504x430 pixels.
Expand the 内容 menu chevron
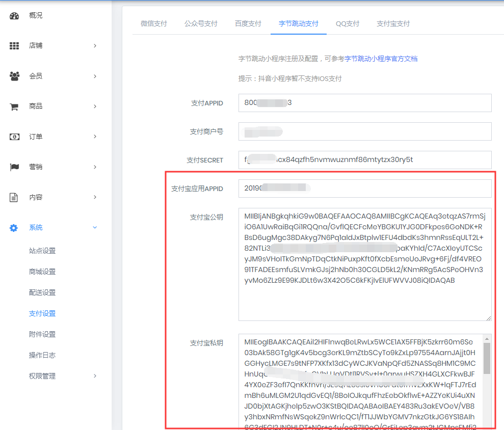click(x=95, y=197)
